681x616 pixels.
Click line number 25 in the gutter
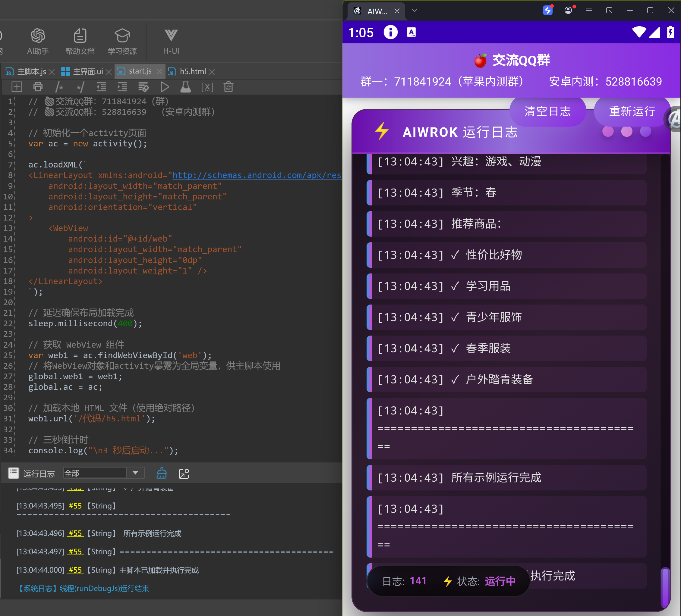pyautogui.click(x=8, y=355)
